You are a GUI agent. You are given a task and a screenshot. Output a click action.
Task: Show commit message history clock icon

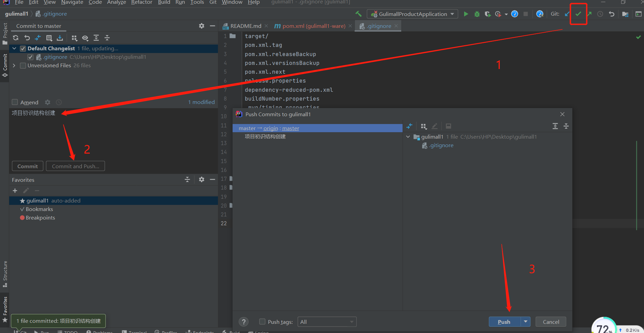point(59,102)
